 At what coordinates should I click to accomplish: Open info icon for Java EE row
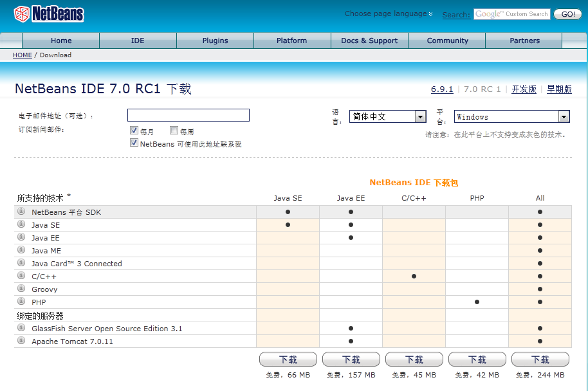21,237
